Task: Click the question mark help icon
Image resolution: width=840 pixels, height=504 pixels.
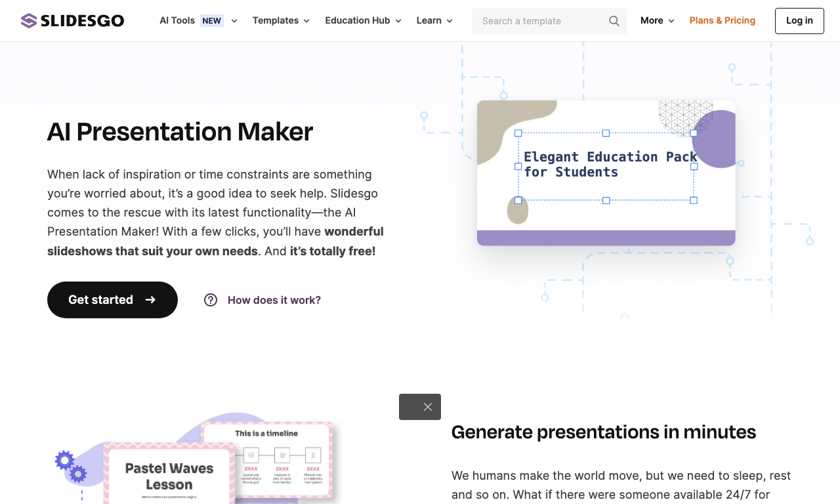Action: click(x=211, y=300)
